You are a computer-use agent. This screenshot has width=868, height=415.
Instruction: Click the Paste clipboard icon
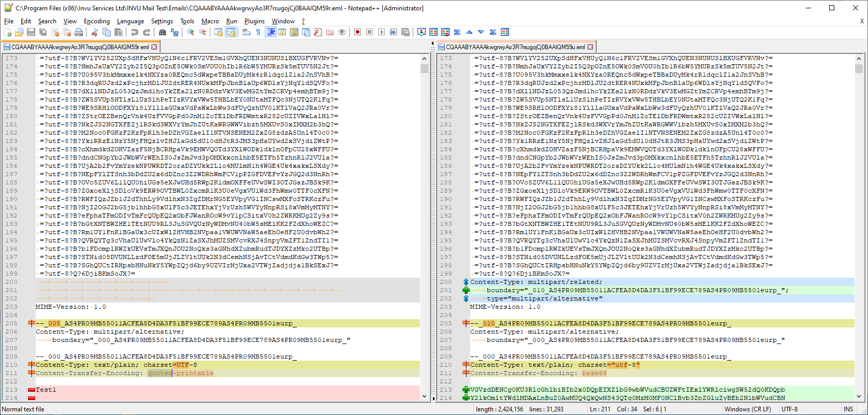click(x=119, y=32)
